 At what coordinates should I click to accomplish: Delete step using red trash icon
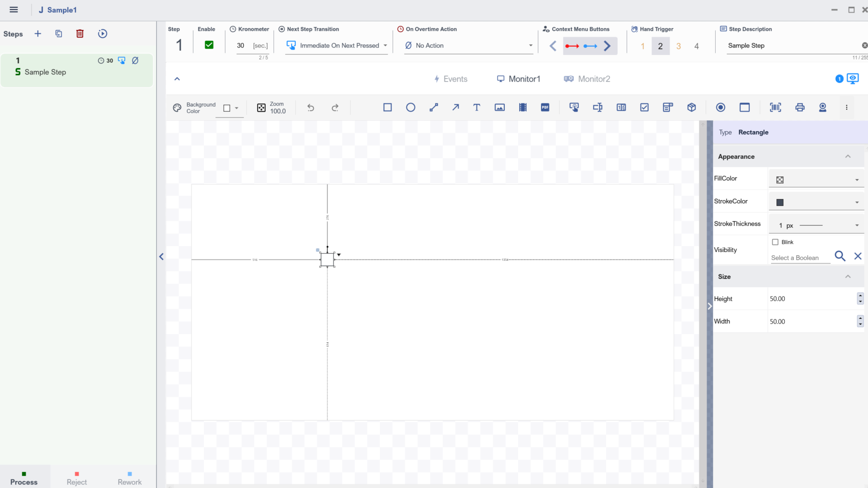(x=80, y=34)
